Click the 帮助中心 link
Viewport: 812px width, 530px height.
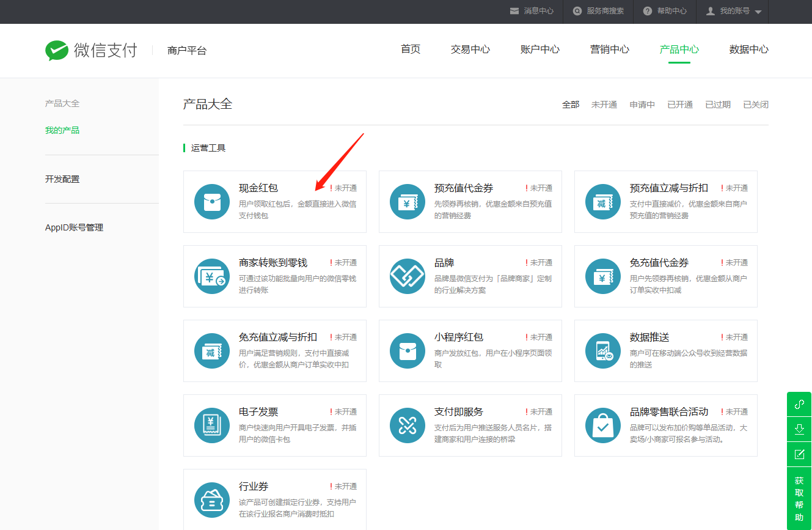coord(672,11)
